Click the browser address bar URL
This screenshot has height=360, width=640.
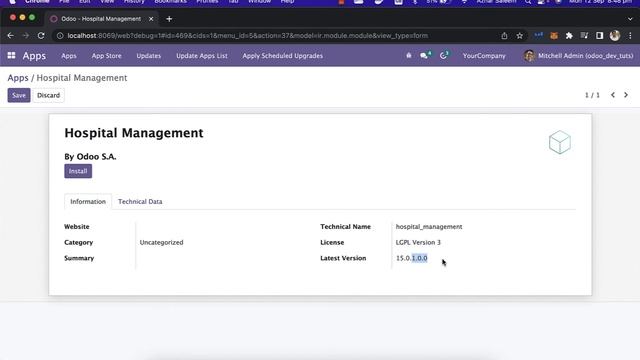point(248,36)
